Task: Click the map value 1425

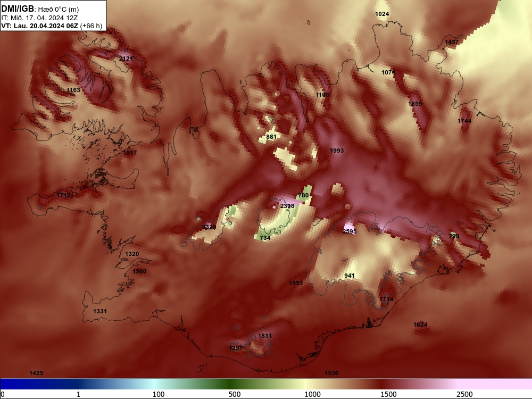Action: [36, 373]
